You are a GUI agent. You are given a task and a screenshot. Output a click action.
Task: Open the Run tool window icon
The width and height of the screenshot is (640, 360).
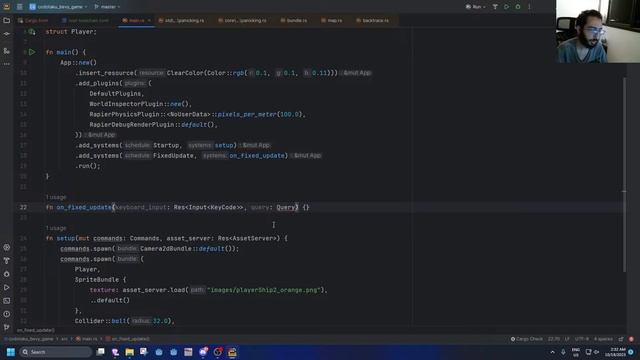click(x=7, y=287)
